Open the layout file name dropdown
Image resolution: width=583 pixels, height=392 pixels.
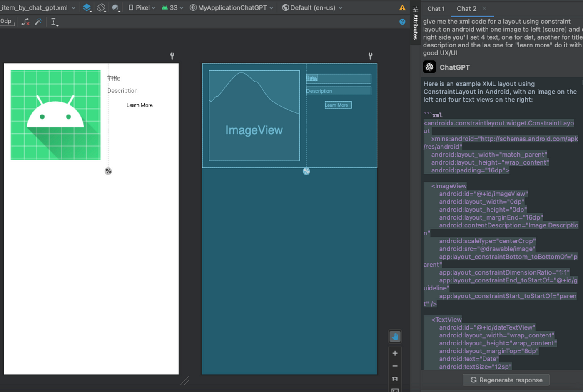38,7
